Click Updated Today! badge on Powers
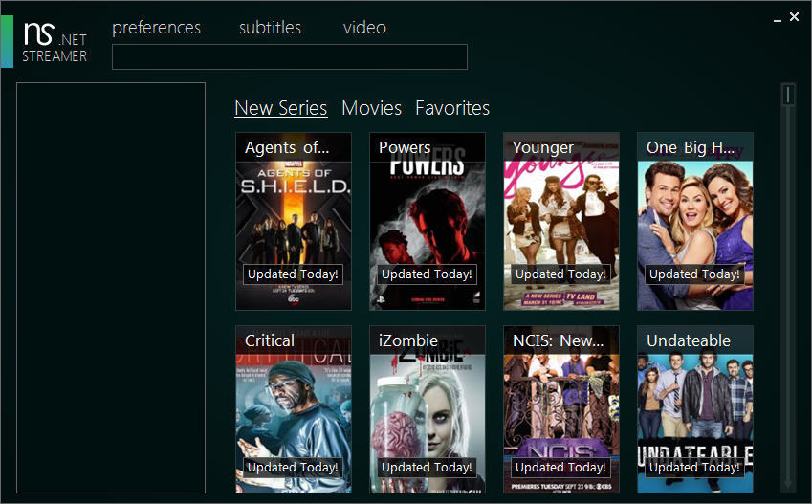Image resolution: width=812 pixels, height=504 pixels. 427,274
